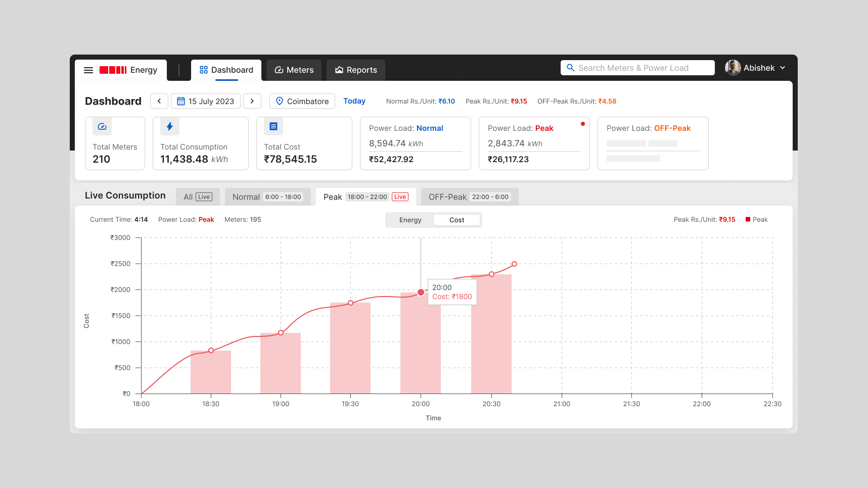
Task: Select the OFF-Peak 22:00 - 6:00 tab
Action: (x=469, y=197)
